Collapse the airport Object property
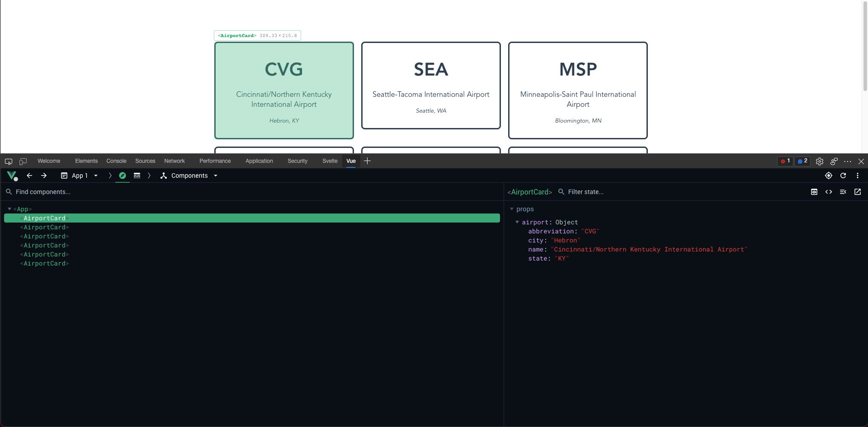Viewport: 868px width, 427px height. click(517, 222)
